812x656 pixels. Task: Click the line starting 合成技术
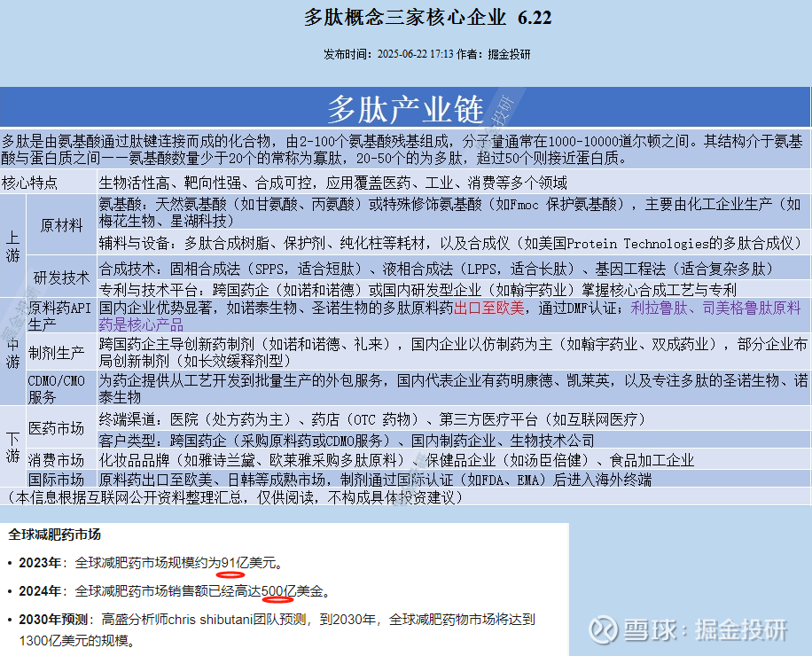pos(436,269)
